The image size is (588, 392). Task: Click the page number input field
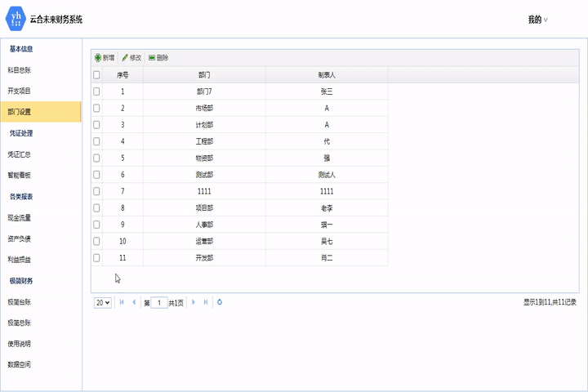coord(160,302)
